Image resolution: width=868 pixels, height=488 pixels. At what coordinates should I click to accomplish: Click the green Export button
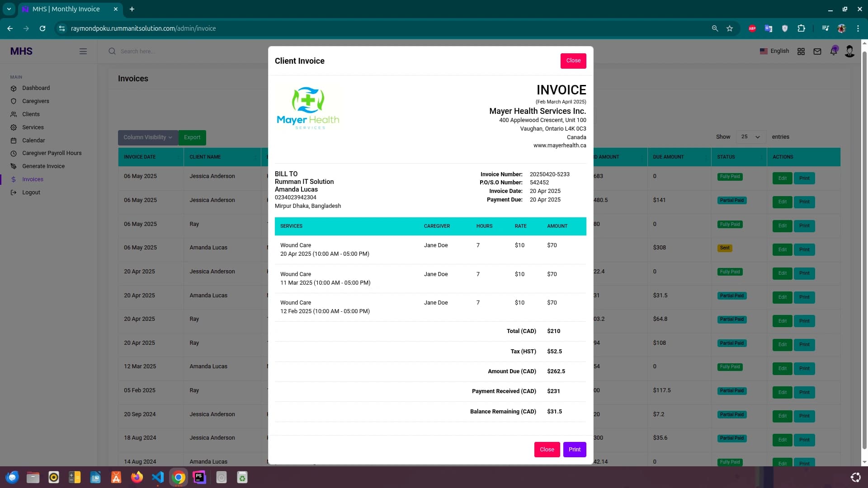click(192, 137)
